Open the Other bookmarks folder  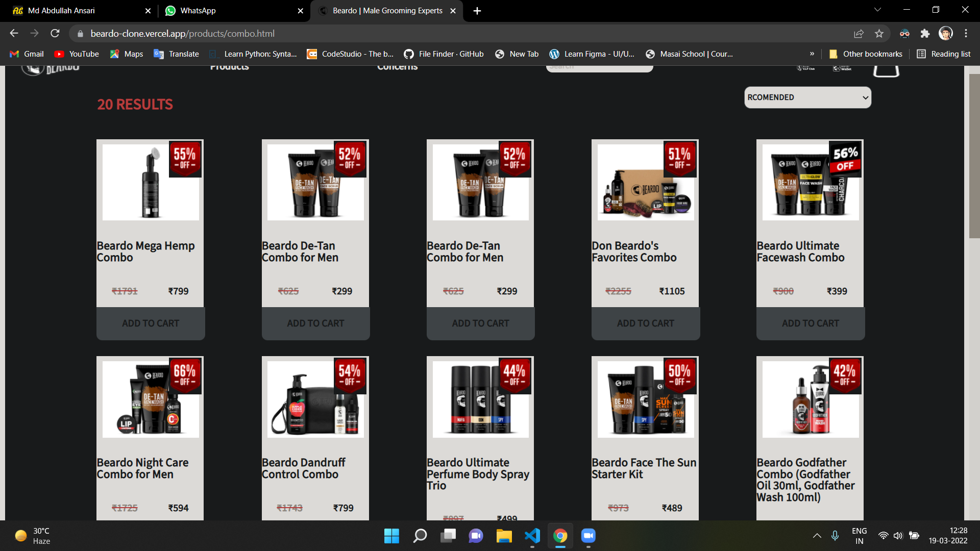coord(866,54)
